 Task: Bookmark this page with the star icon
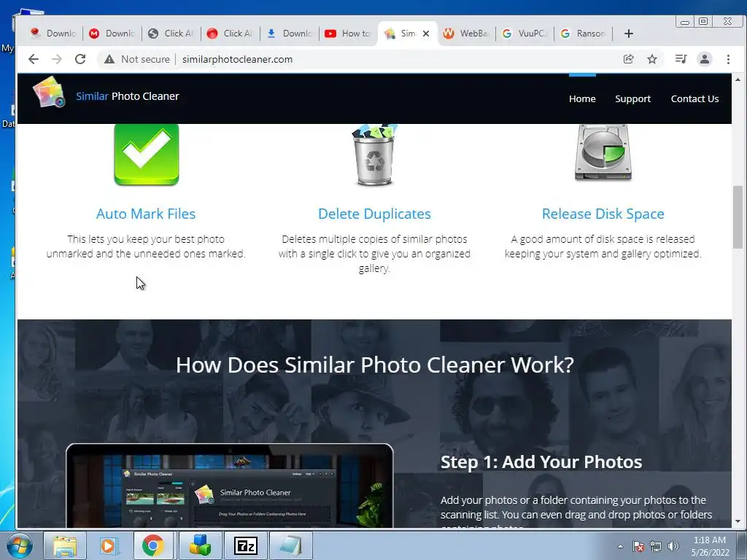click(x=652, y=59)
